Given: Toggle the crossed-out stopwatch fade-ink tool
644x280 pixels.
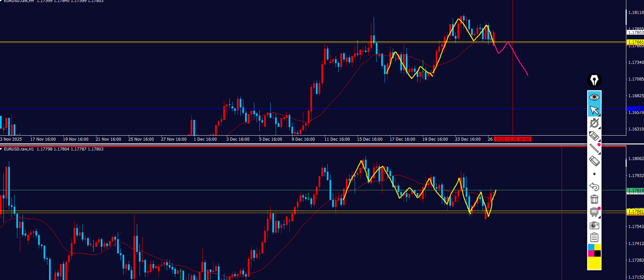Looking at the screenshot, I should pos(594,123).
